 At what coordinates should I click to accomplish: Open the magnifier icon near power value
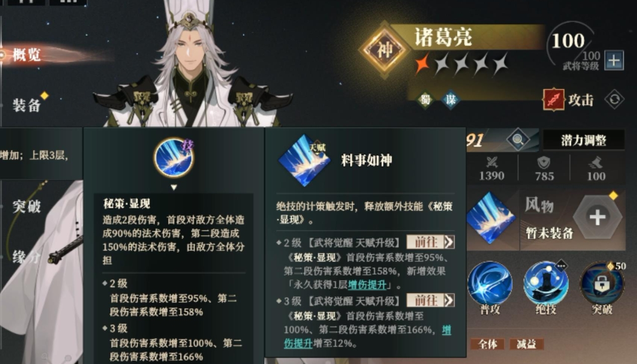click(518, 140)
